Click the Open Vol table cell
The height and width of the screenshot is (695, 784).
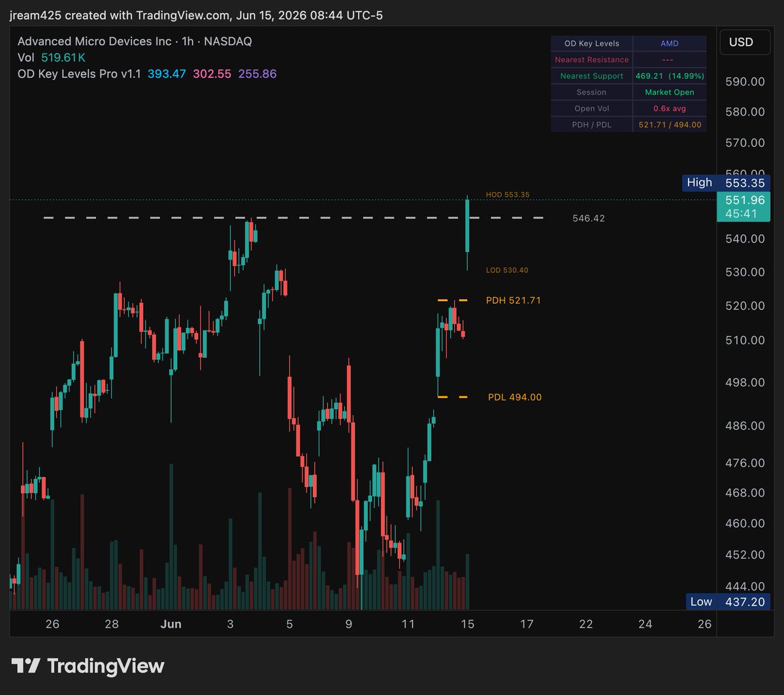(592, 108)
